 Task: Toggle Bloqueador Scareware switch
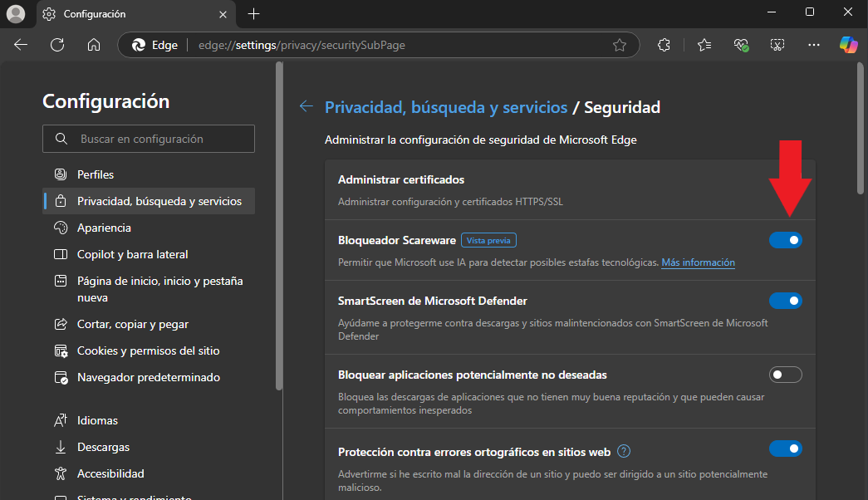click(x=785, y=240)
